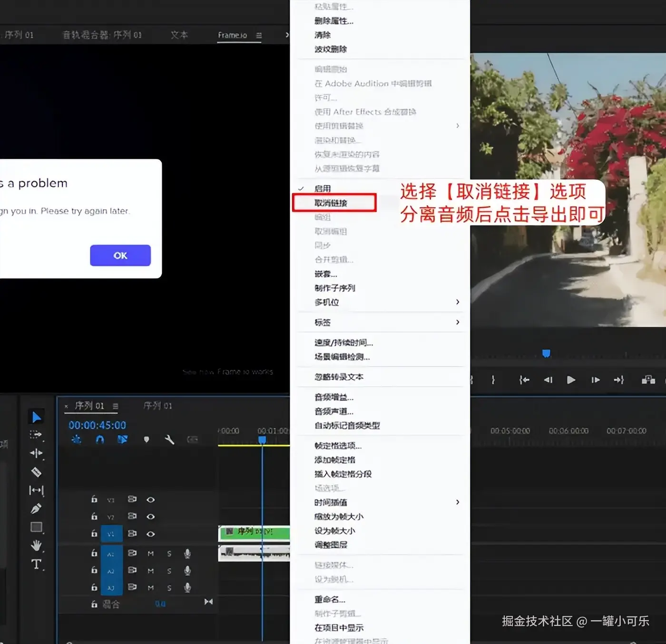Viewport: 666px width, 644px height.
Task: Choose 速度/持续时间 in context menu
Action: (343, 342)
